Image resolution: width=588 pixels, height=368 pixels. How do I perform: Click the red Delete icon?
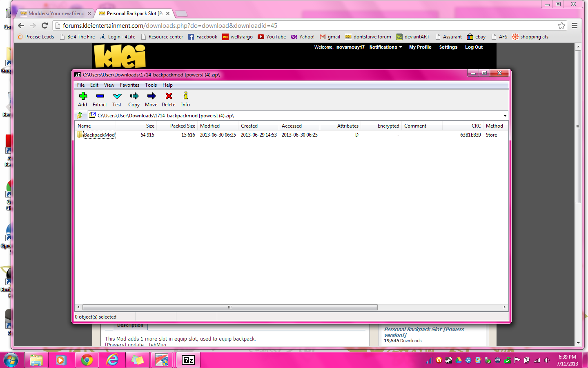pyautogui.click(x=169, y=96)
